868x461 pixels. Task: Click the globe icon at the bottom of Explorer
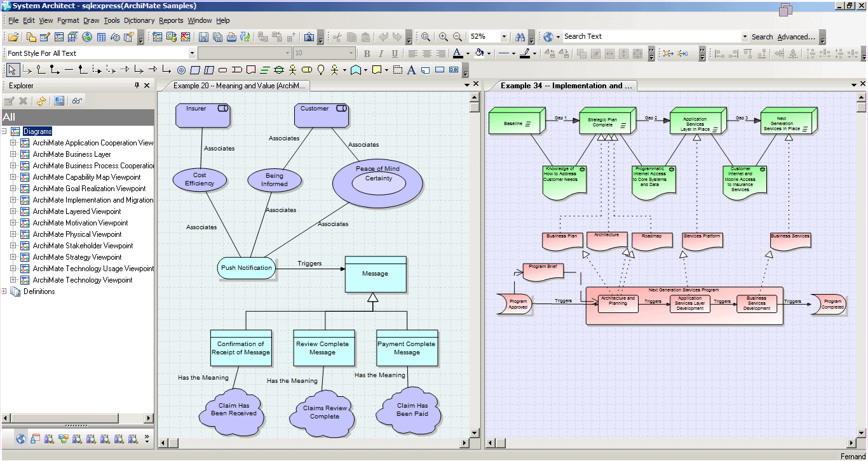[x=21, y=439]
